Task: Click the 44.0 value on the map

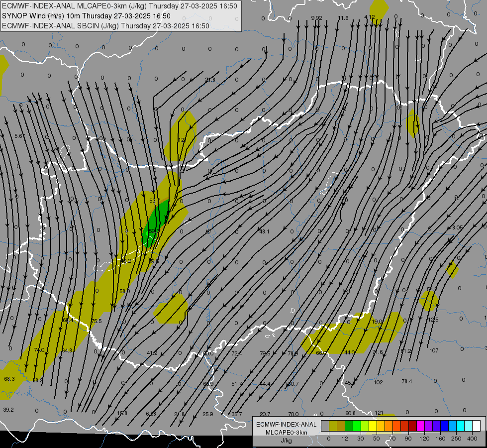Action: tap(349, 352)
